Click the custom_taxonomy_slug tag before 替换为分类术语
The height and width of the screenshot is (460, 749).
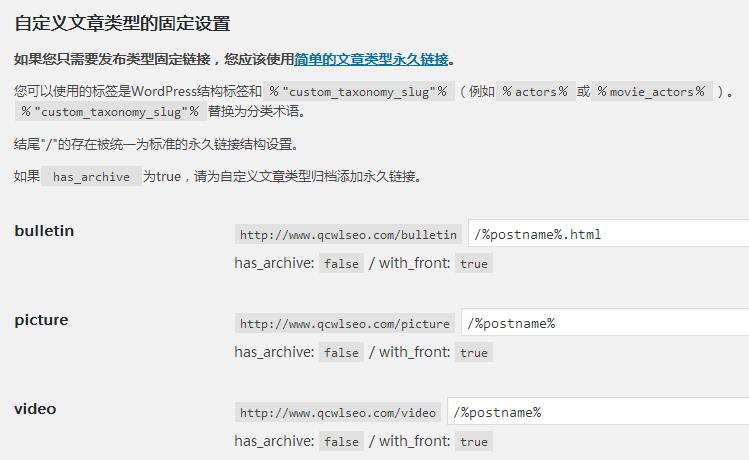110,111
